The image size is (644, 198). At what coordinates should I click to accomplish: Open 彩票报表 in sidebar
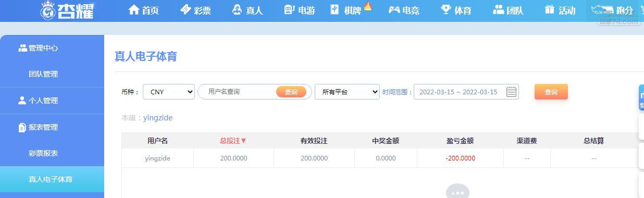pos(43,153)
